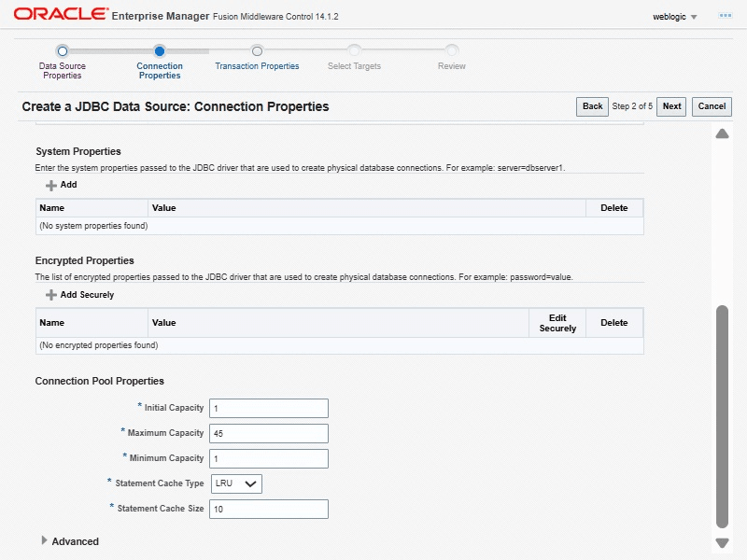The height and width of the screenshot is (560, 747).
Task: Open the weblogic user menu
Action: [675, 17]
